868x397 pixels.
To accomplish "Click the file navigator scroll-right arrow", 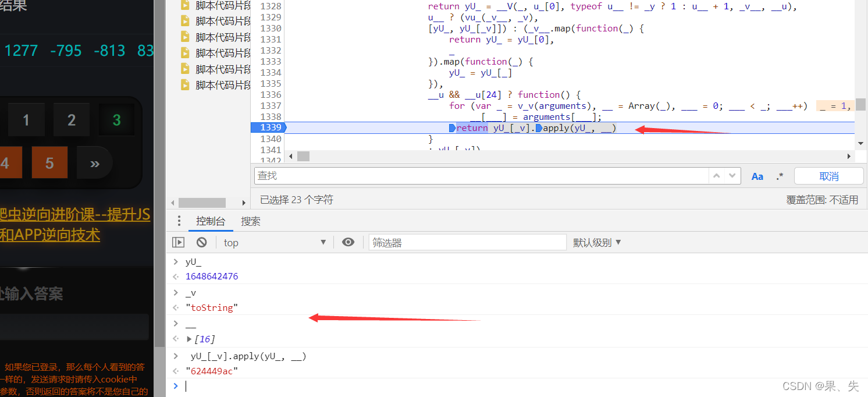I will click(x=244, y=203).
